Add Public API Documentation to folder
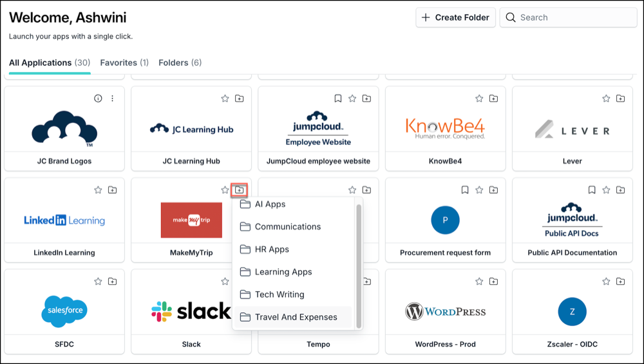The image size is (644, 364). (x=621, y=190)
